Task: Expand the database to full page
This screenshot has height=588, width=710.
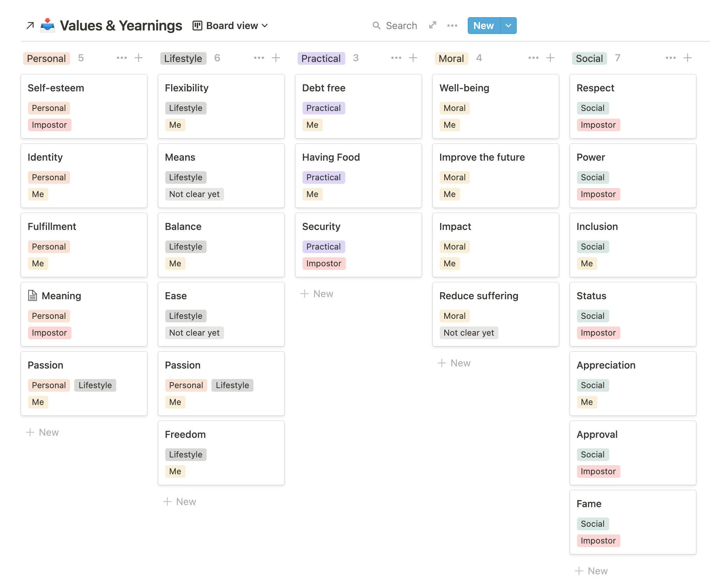Action: (x=433, y=25)
